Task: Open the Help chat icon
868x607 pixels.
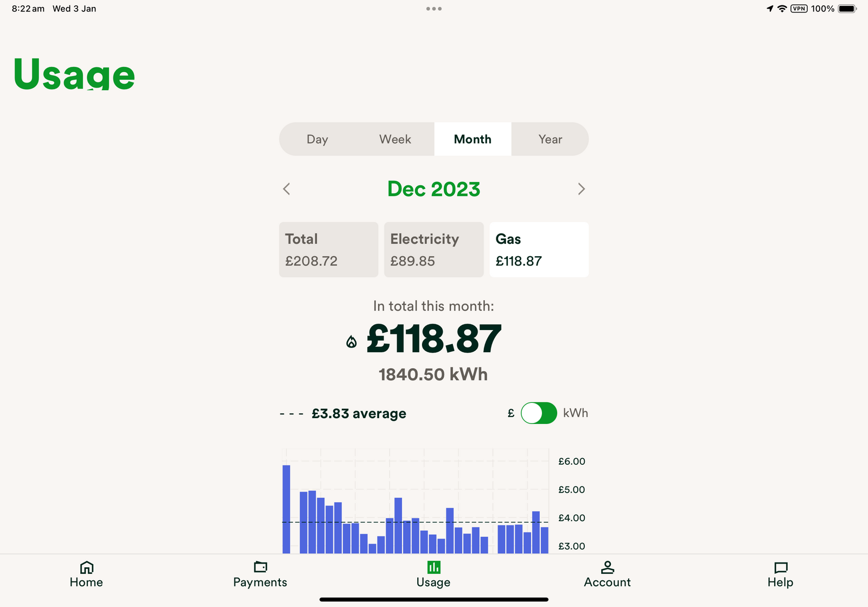Action: coord(780,568)
